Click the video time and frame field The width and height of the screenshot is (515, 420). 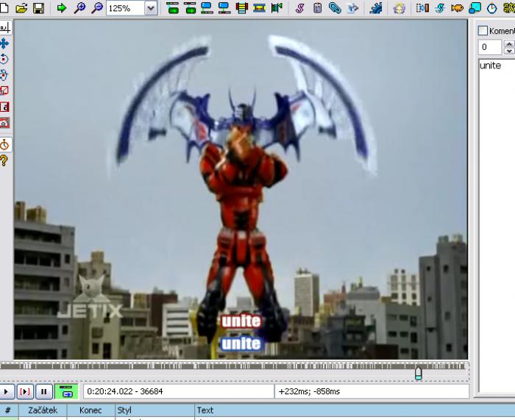(178, 391)
